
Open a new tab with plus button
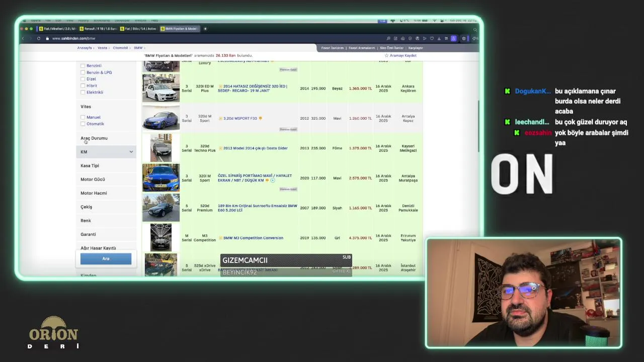pos(205,29)
